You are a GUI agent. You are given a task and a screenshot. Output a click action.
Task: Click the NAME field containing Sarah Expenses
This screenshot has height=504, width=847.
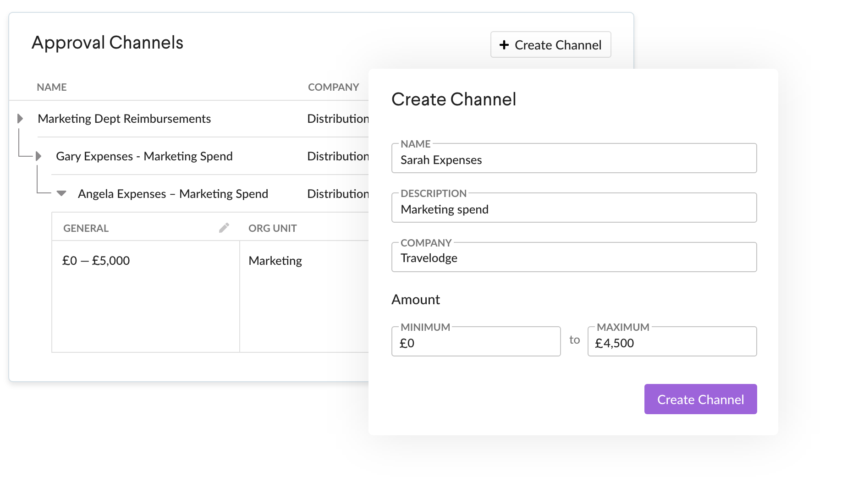(574, 159)
